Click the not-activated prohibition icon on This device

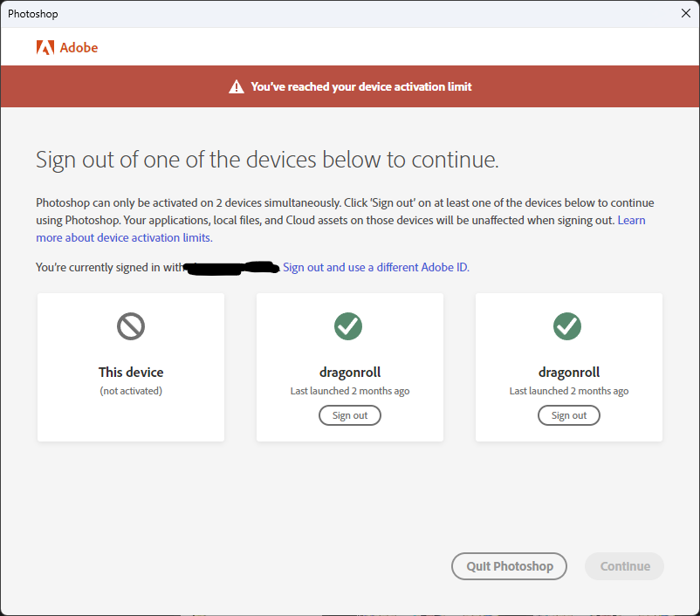point(130,326)
